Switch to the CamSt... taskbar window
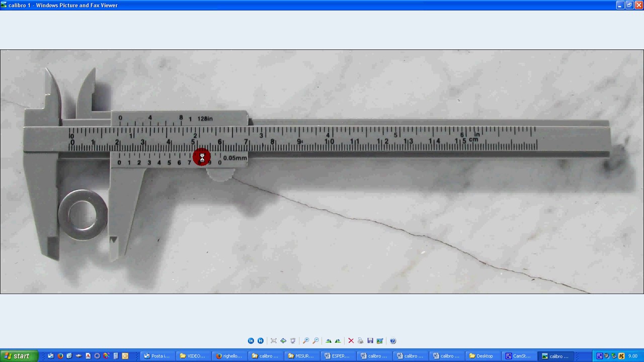This screenshot has height=362, width=644. 519,356
